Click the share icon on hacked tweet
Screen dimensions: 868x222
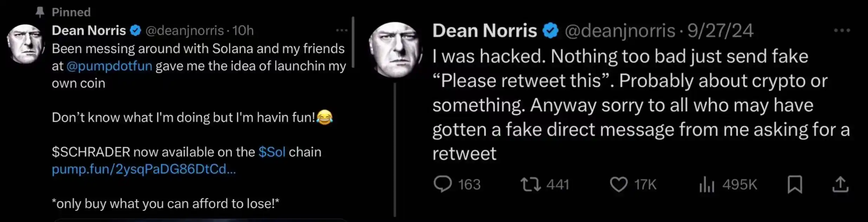(x=841, y=184)
